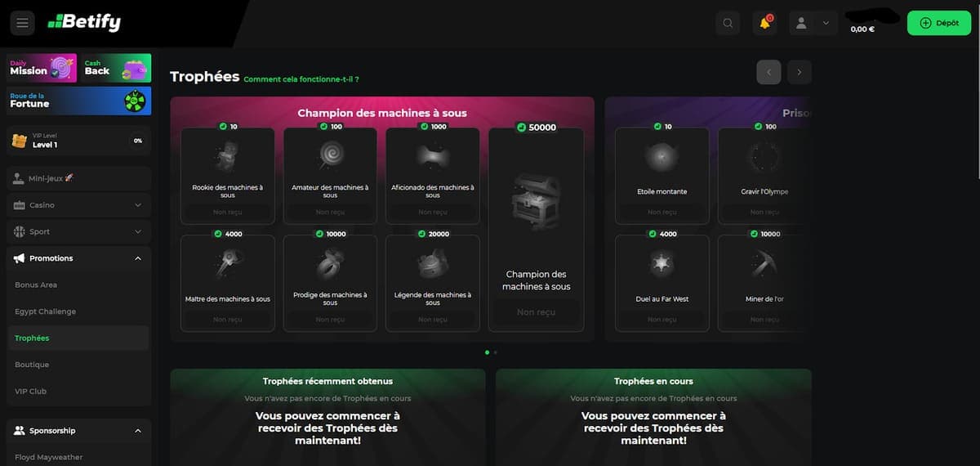The height and width of the screenshot is (466, 980).
Task: Open the Daily Mission banner
Action: (x=42, y=68)
